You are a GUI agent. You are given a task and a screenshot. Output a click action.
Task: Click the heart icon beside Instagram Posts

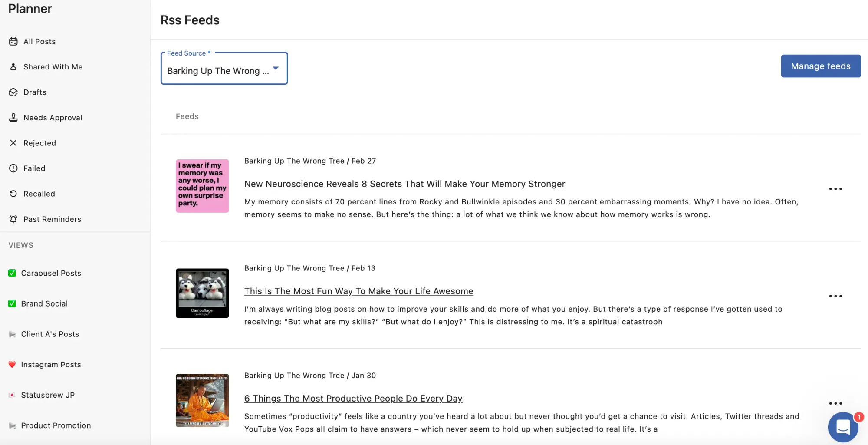coord(12,365)
